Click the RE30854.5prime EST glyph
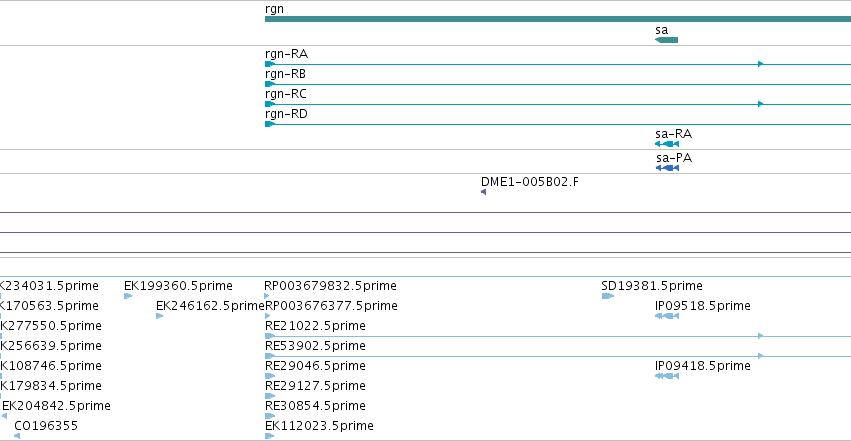Screen dimensions: 851x441 click(x=270, y=417)
